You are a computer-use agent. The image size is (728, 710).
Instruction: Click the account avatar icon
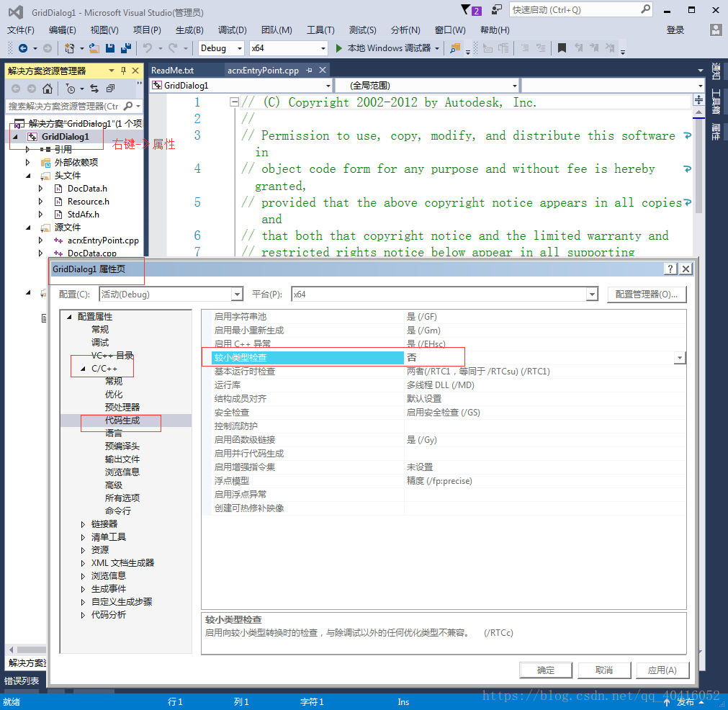(x=716, y=30)
